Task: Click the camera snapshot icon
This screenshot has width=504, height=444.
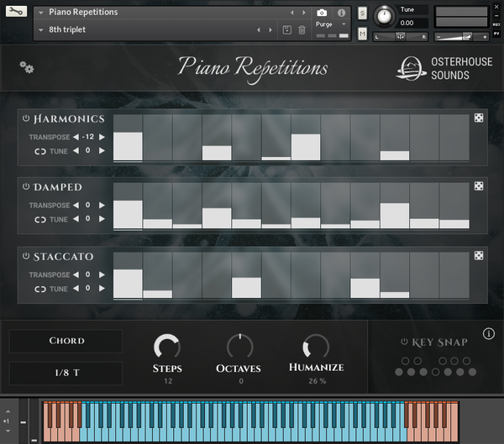Action: 322,13
